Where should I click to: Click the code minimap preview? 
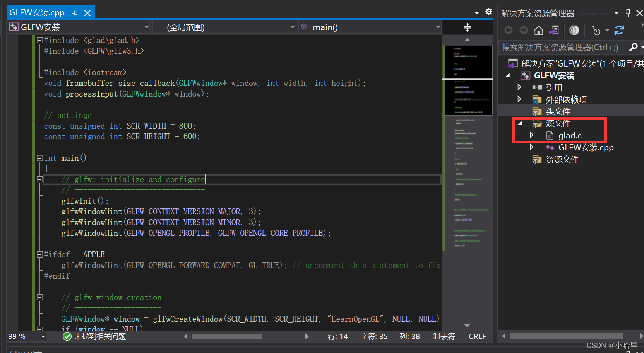tap(467, 147)
